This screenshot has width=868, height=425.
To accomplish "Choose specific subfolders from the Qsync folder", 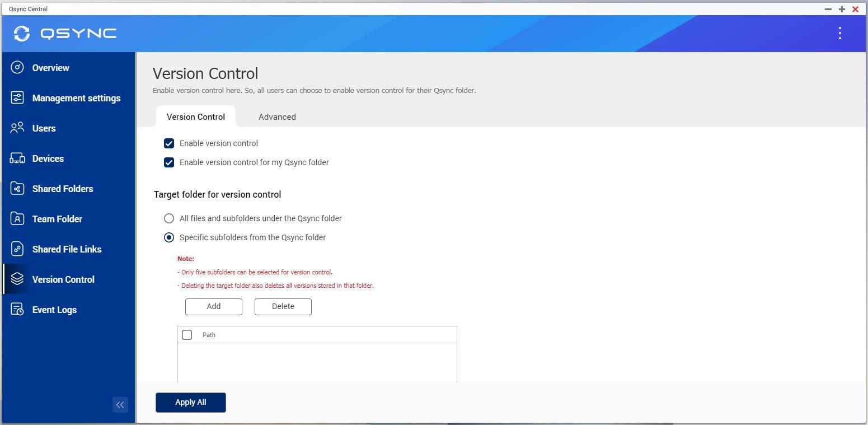I will 169,237.
